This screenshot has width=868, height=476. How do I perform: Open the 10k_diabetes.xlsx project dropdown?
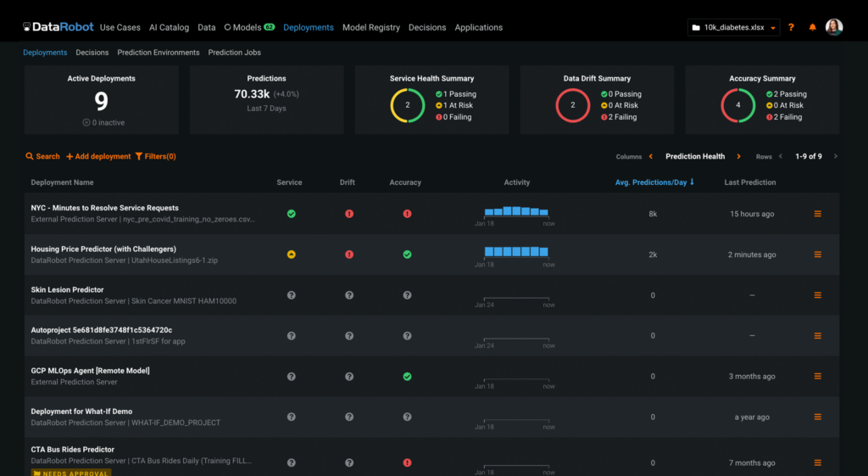(733, 27)
